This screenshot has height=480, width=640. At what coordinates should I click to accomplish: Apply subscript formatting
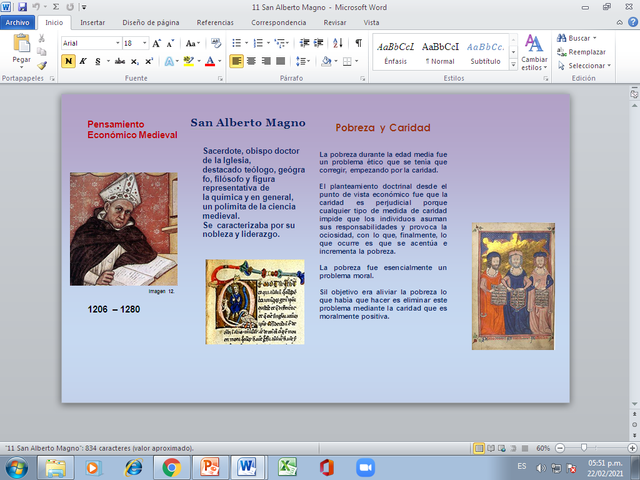(x=135, y=62)
